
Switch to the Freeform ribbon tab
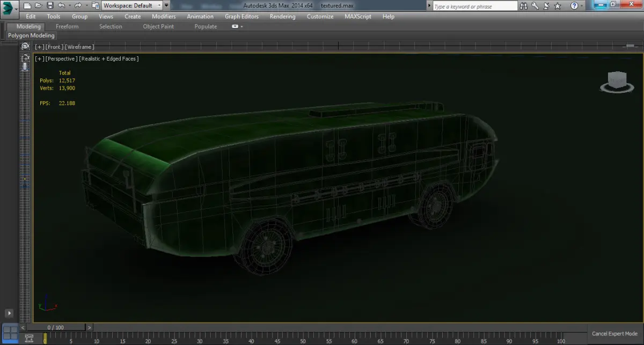(x=67, y=26)
